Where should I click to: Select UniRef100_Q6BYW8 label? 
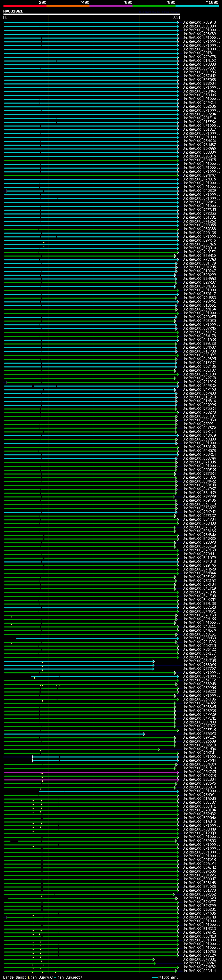click(x=199, y=485)
